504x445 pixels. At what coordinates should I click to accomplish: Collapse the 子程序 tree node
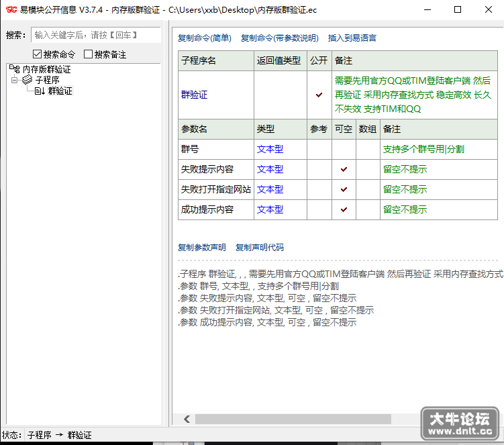14,80
